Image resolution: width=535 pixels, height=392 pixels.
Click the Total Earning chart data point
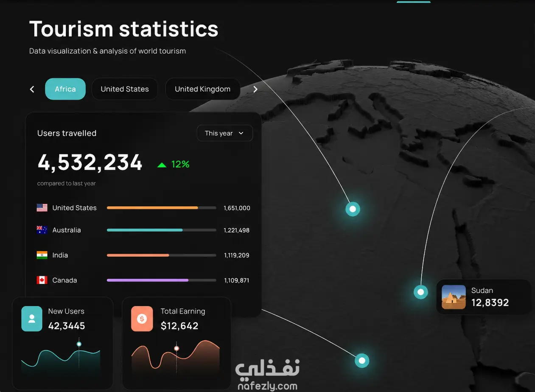click(x=176, y=348)
